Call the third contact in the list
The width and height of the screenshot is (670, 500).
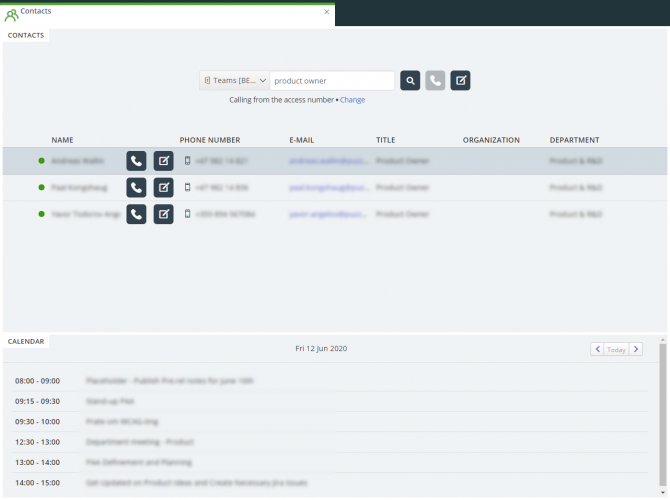136,214
